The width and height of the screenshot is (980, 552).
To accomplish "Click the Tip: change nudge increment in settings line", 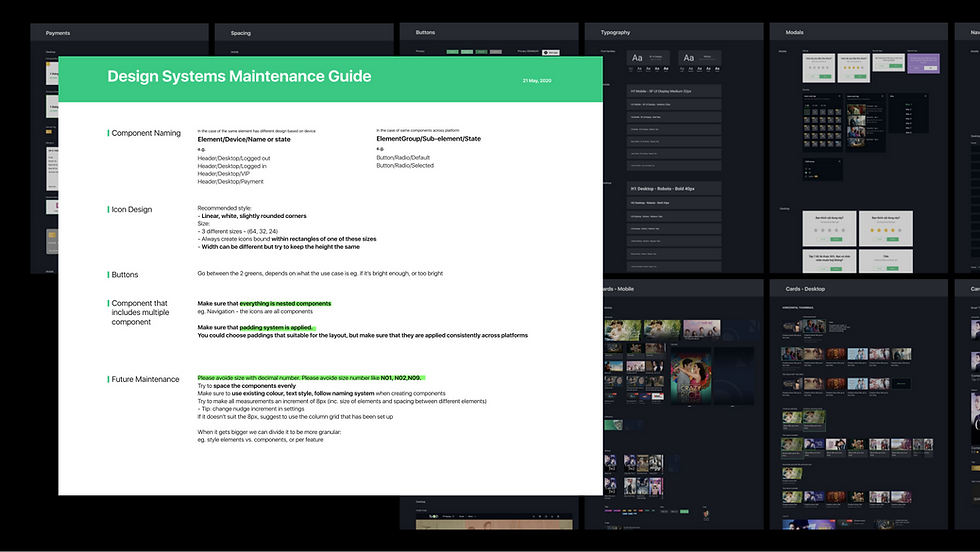I will [251, 409].
